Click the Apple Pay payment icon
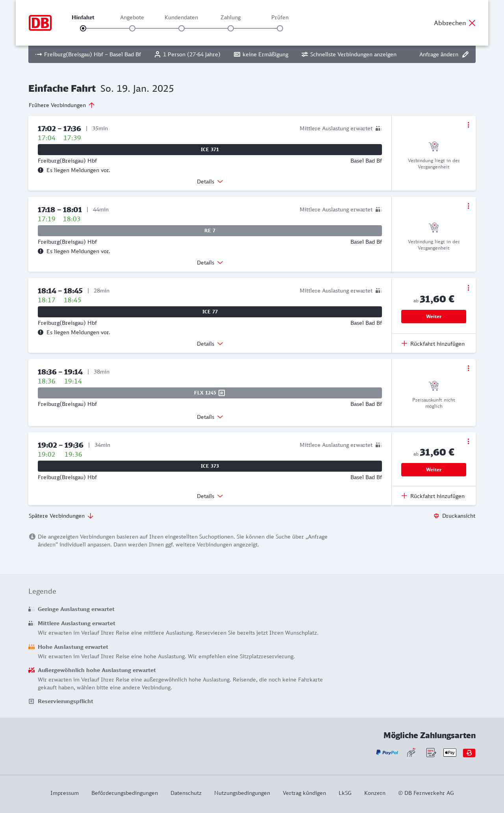The width and height of the screenshot is (504, 813). point(450,753)
